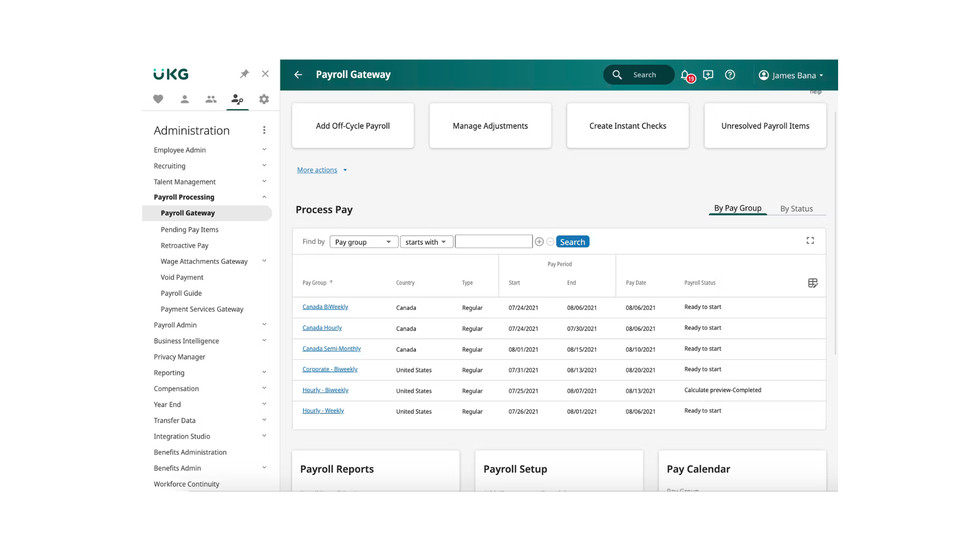Expand the table to full screen
The width and height of the screenshot is (980, 551).
click(x=810, y=240)
